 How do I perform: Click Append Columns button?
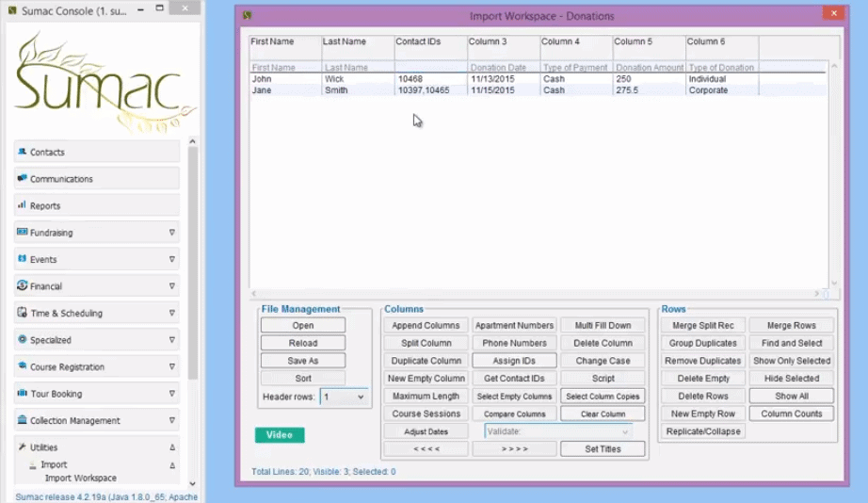[x=426, y=325]
